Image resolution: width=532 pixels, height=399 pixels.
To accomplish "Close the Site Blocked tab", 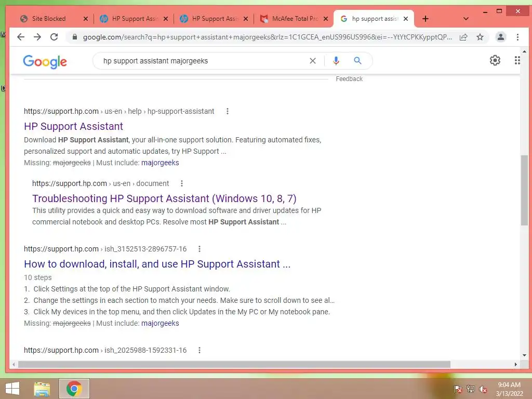I will click(86, 19).
